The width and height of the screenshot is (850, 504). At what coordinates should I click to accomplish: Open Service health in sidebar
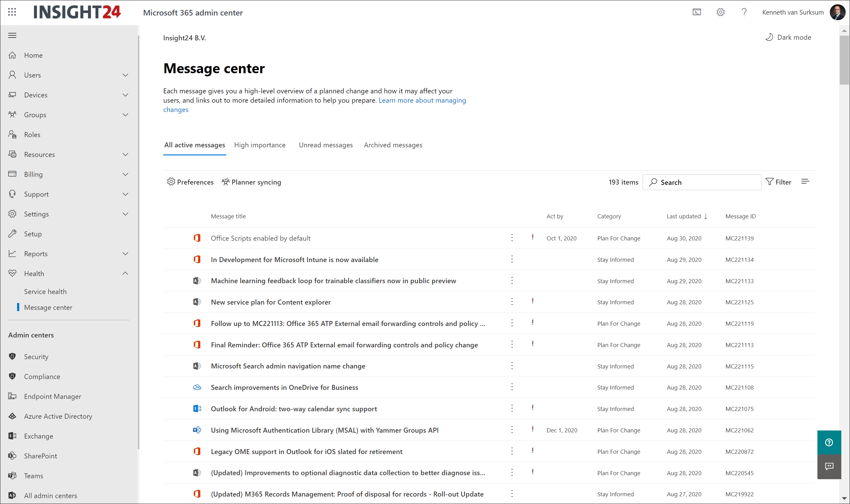pyautogui.click(x=45, y=292)
